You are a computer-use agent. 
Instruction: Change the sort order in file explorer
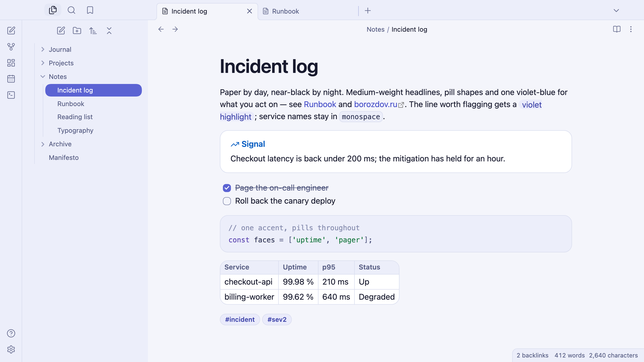[x=93, y=31]
